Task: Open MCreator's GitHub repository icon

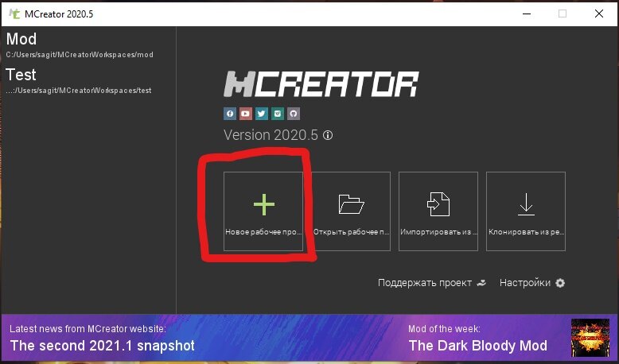Action: (x=294, y=114)
